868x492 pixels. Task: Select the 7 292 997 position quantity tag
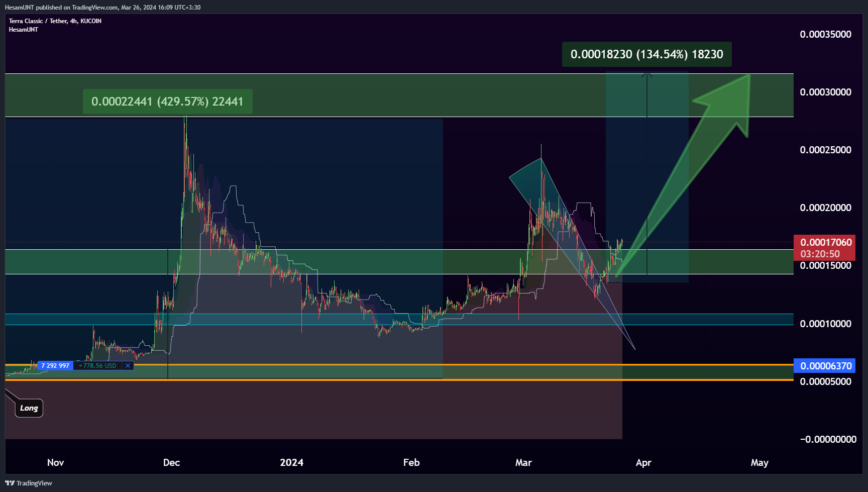(55, 366)
